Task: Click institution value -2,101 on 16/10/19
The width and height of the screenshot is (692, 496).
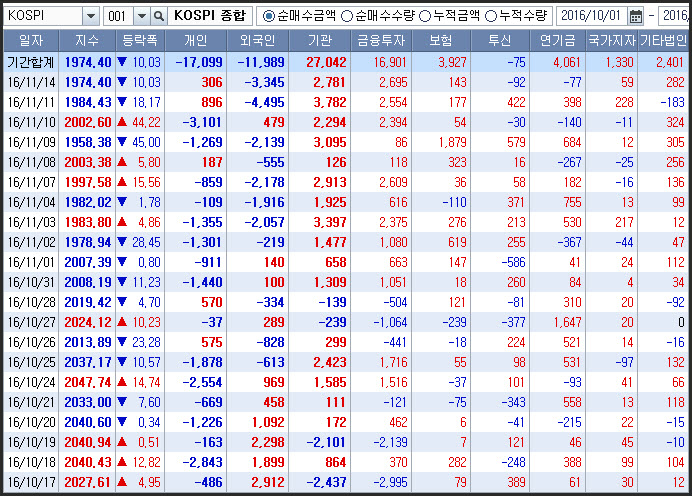Action: coord(326,442)
